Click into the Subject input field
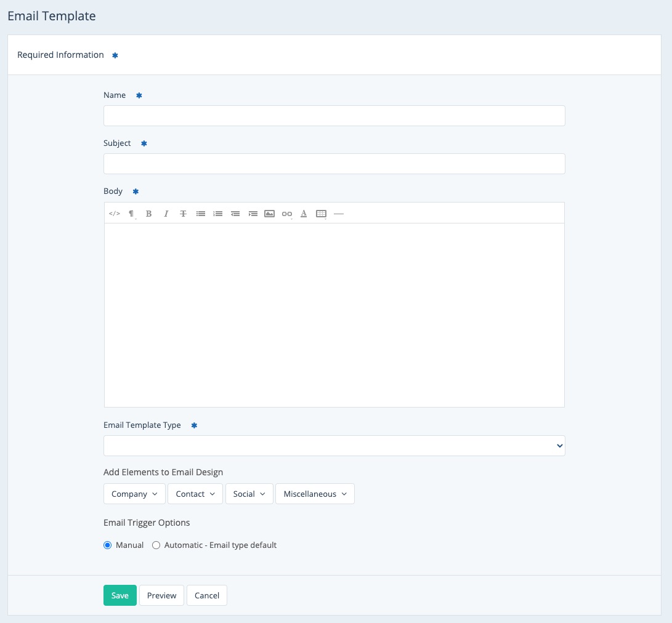Image resolution: width=672 pixels, height=623 pixels. click(x=334, y=164)
